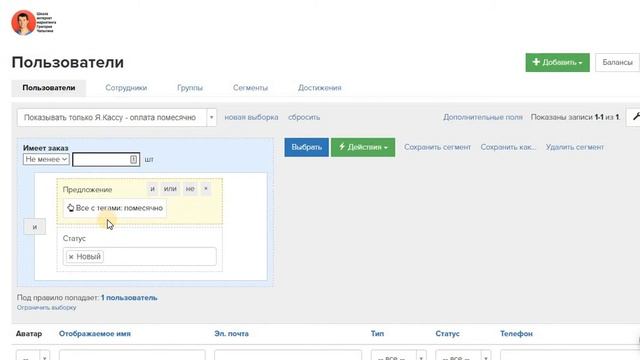The image size is (640, 360).
Task: Click the blue Выбрать button
Action: (307, 147)
